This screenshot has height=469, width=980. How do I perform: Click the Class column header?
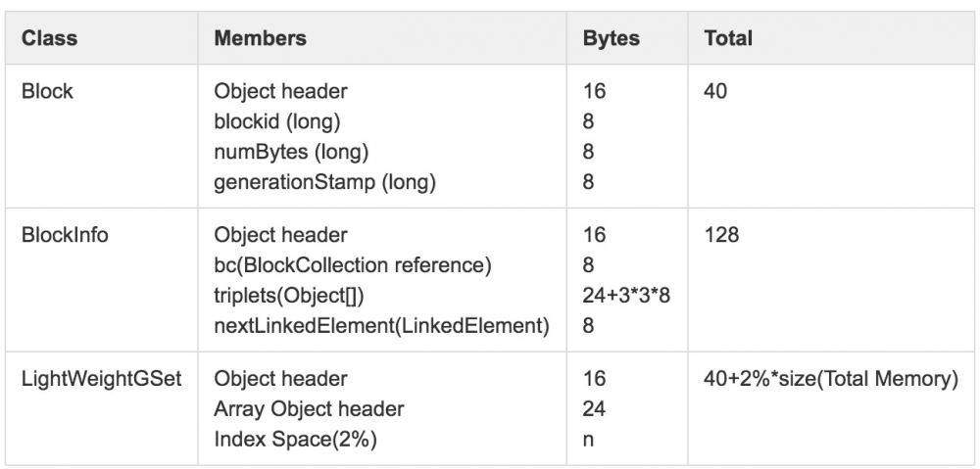(49, 38)
